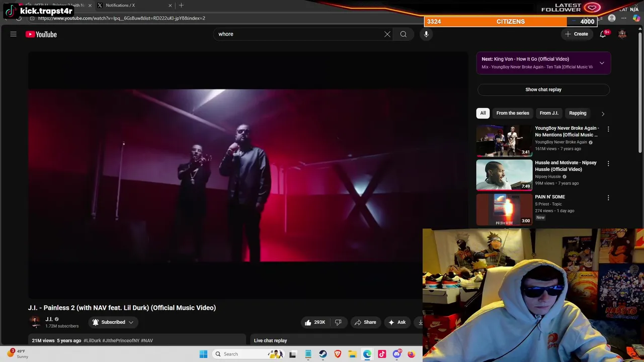Show more filter chips with right arrow

(603, 114)
